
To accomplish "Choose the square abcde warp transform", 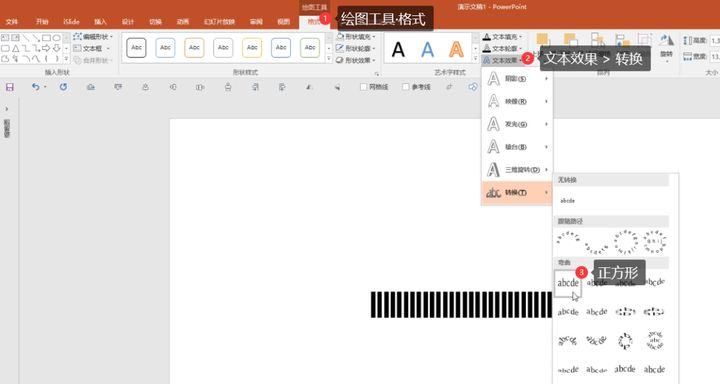I will 568,283.
